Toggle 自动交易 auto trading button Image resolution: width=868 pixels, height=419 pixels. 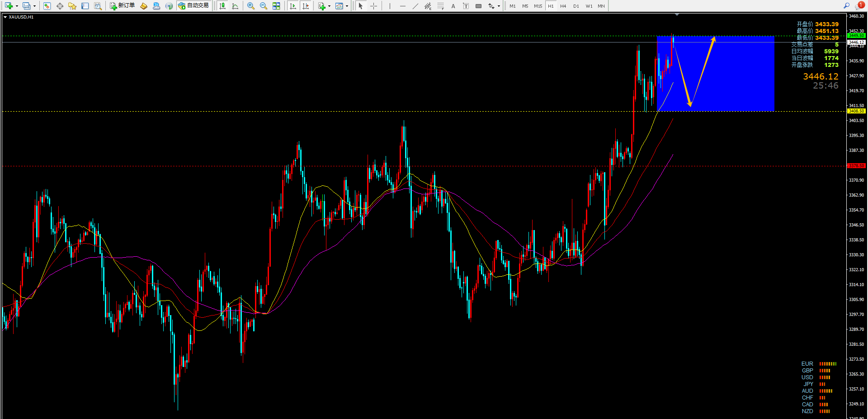[x=193, y=6]
